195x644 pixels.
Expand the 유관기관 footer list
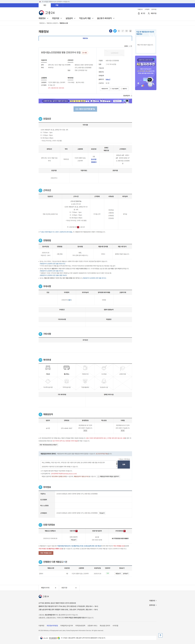click(x=69, y=588)
